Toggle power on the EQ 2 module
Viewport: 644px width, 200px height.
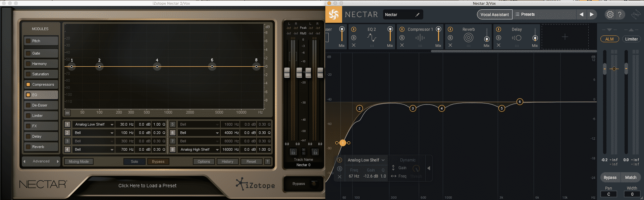pos(354,29)
